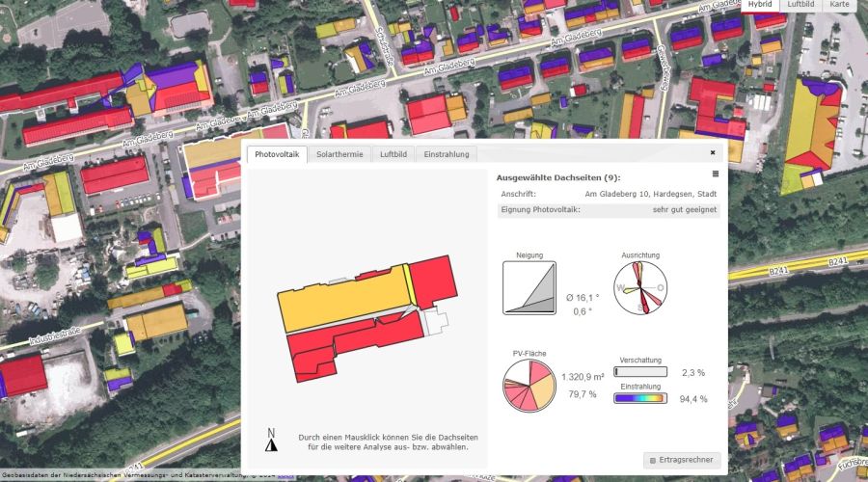Click the 2,3 % Verschattung value

point(693,373)
